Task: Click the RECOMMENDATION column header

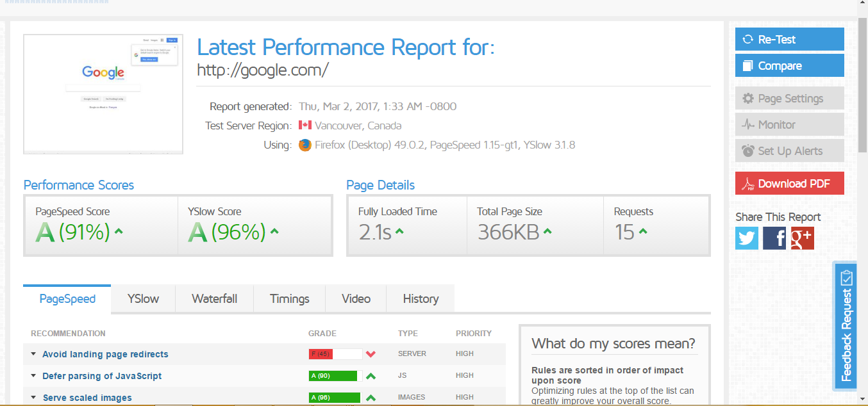Action: pos(68,334)
